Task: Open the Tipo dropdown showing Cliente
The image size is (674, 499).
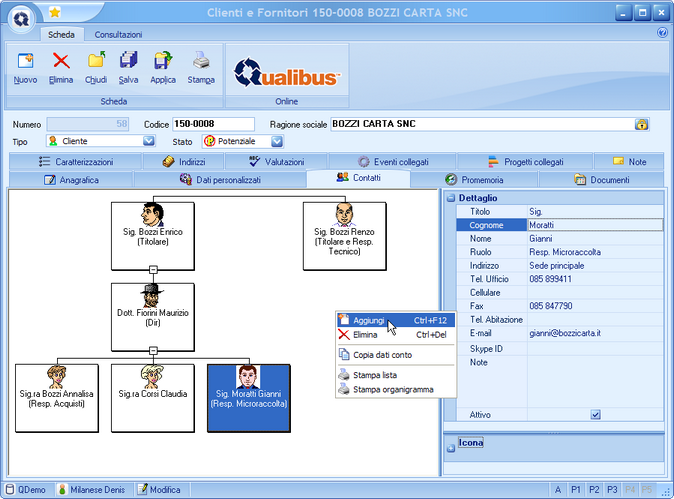Action: (149, 142)
